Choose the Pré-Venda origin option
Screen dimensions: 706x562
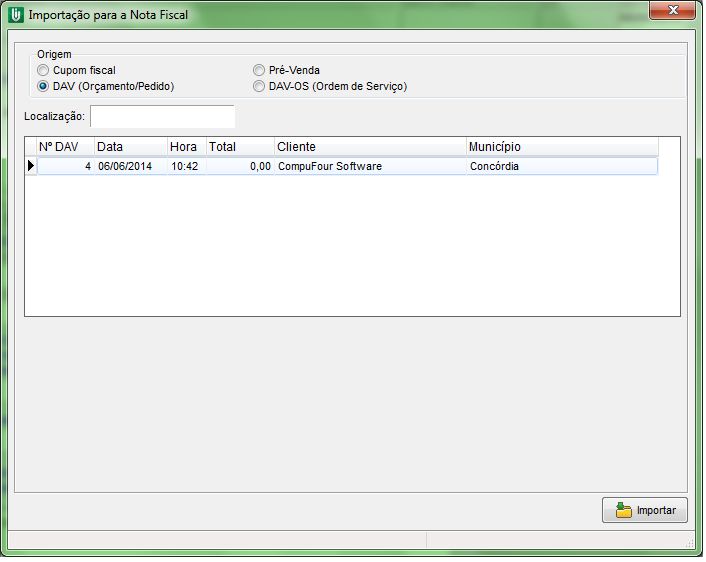click(x=259, y=70)
